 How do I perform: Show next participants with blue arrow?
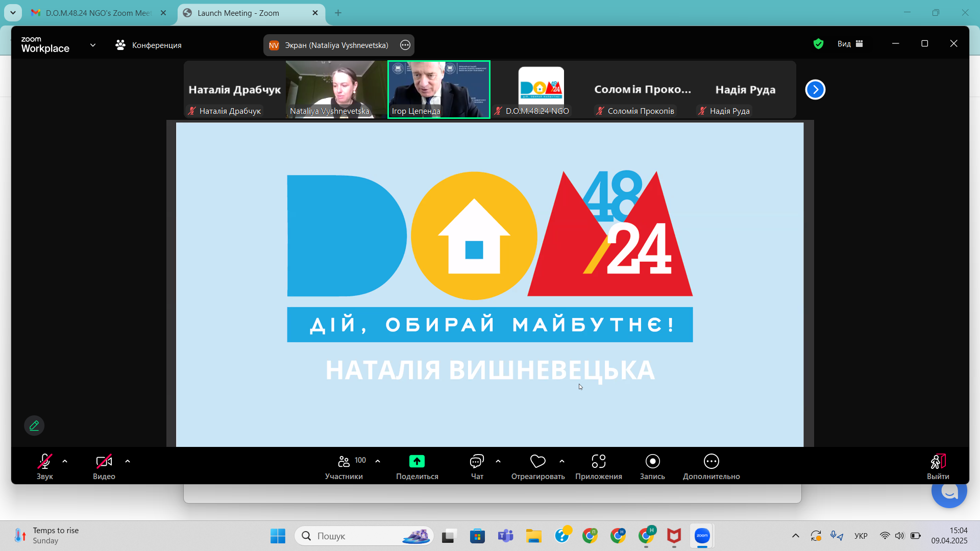815,90
